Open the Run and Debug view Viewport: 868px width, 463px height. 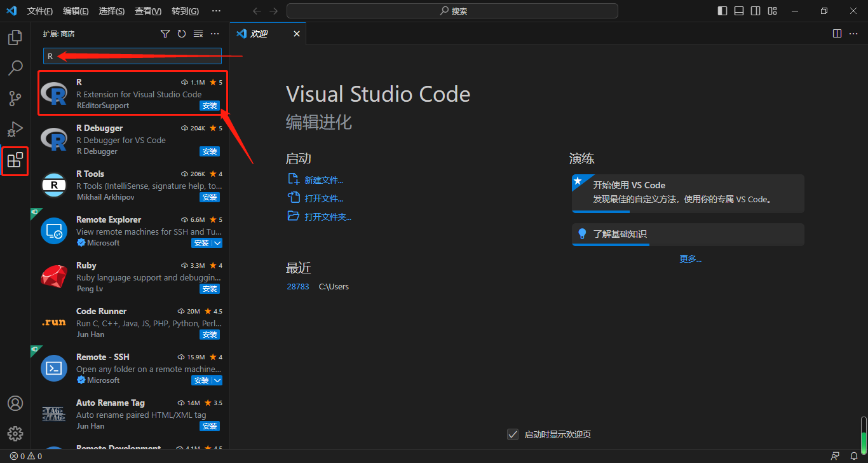tap(15, 129)
